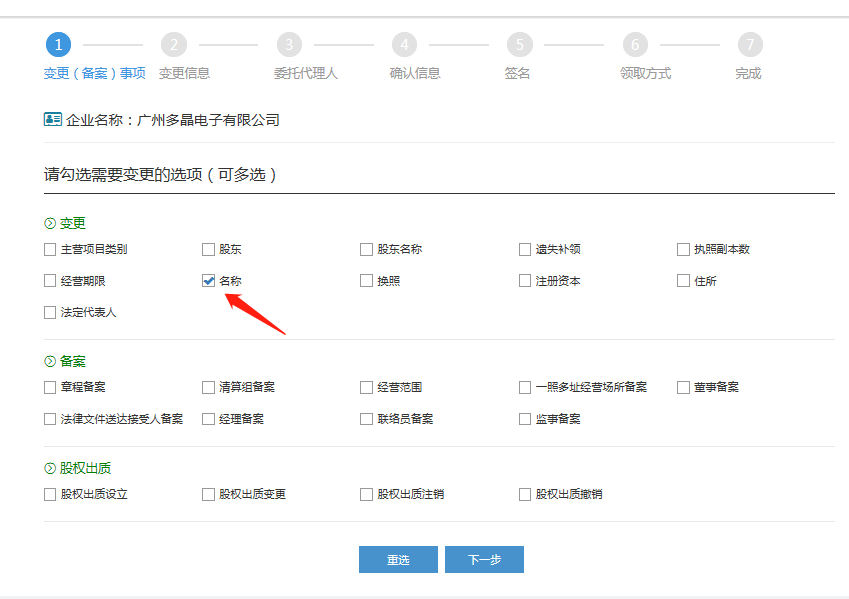Select the 经营范围 option
Viewport: 849px width, 599px height.
coord(366,387)
